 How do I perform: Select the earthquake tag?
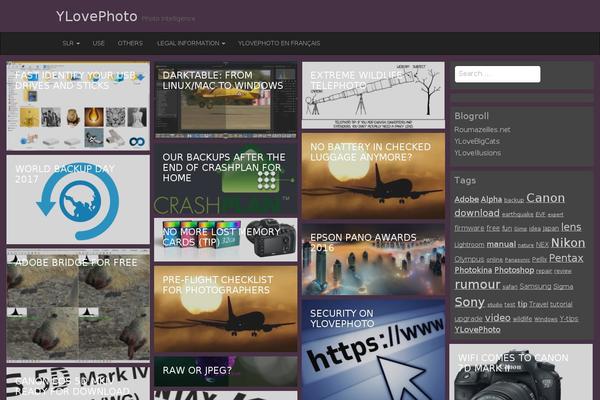(517, 214)
